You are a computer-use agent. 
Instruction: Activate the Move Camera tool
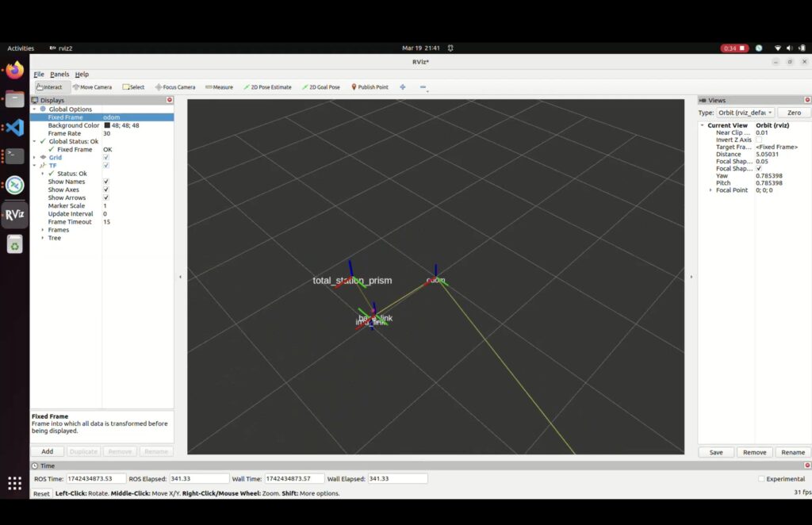93,87
